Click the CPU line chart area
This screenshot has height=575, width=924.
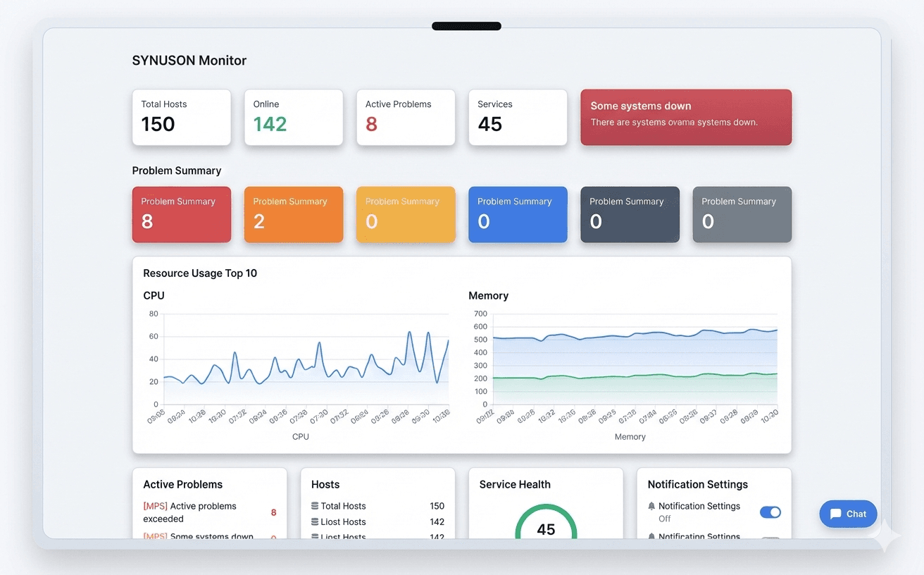point(303,359)
